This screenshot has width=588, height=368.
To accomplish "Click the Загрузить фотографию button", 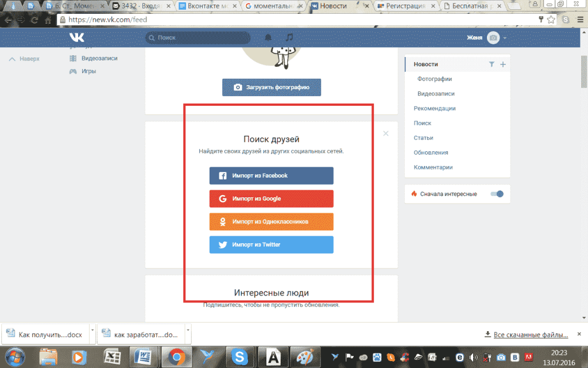I will pyautogui.click(x=272, y=87).
